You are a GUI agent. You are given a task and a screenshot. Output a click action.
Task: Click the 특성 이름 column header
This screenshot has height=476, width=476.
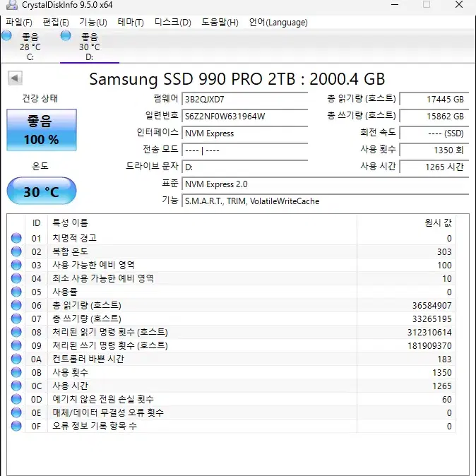(202, 223)
